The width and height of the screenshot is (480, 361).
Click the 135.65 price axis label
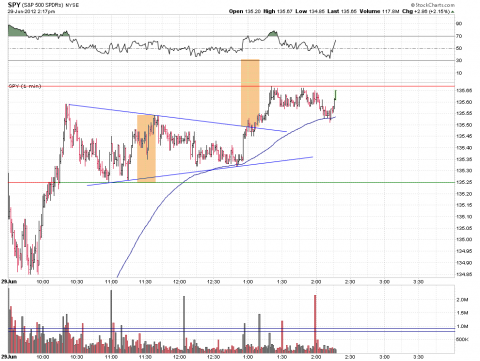tap(464, 91)
